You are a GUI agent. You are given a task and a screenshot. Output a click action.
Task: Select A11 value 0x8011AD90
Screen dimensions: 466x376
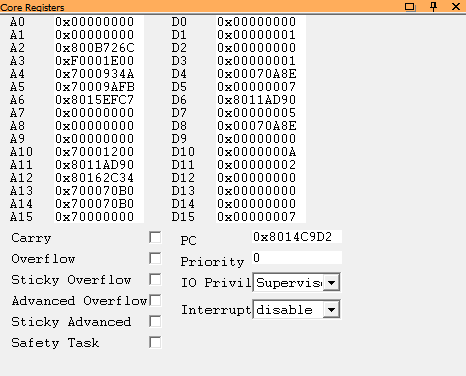click(99, 165)
